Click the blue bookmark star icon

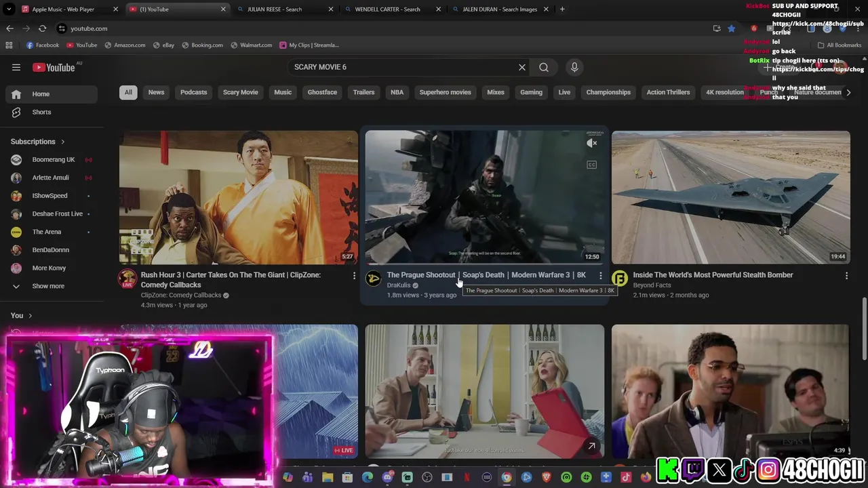(732, 28)
